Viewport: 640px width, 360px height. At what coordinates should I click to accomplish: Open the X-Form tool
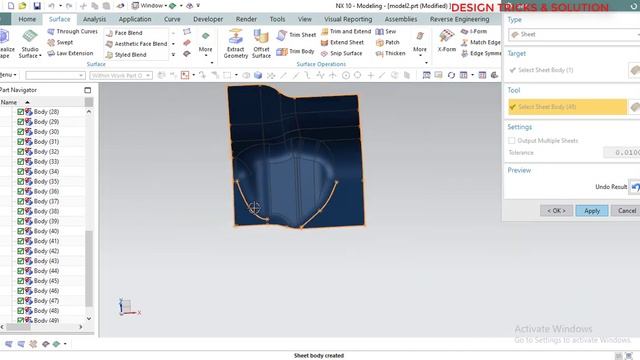tap(447, 41)
